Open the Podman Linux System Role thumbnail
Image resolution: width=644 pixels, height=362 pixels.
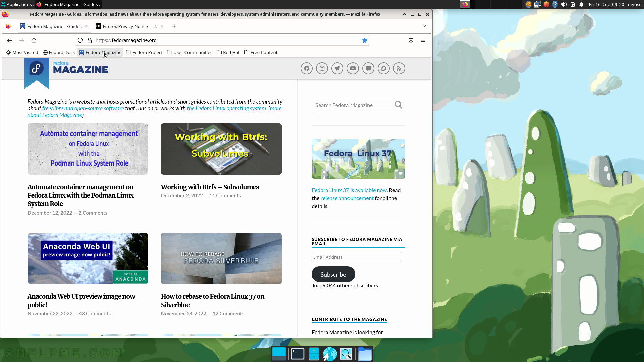coord(88,149)
